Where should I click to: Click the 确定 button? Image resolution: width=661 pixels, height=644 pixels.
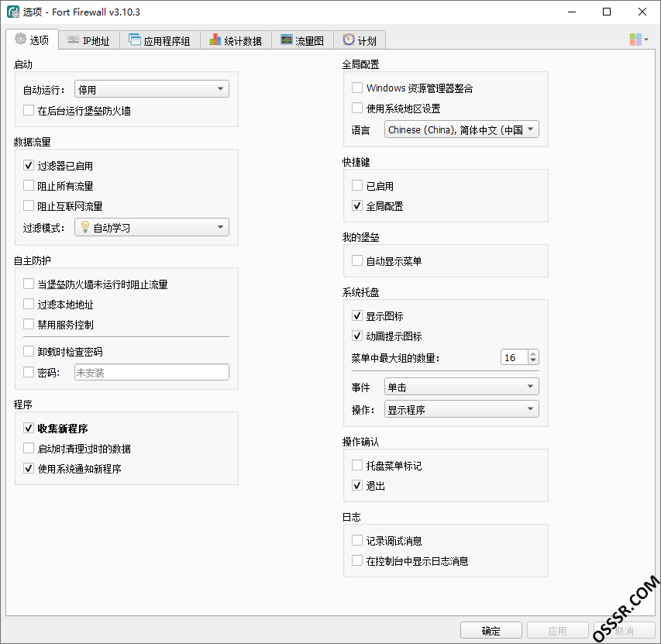(491, 631)
